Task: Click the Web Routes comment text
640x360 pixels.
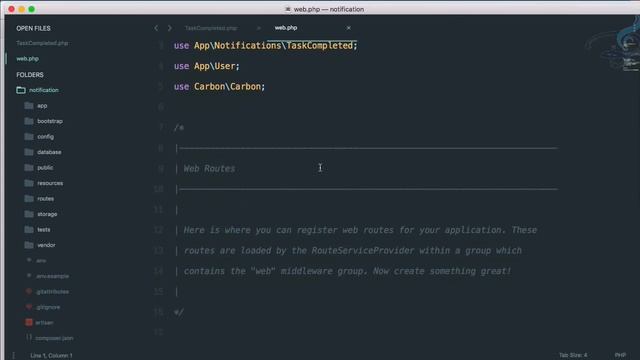Action: coord(209,169)
